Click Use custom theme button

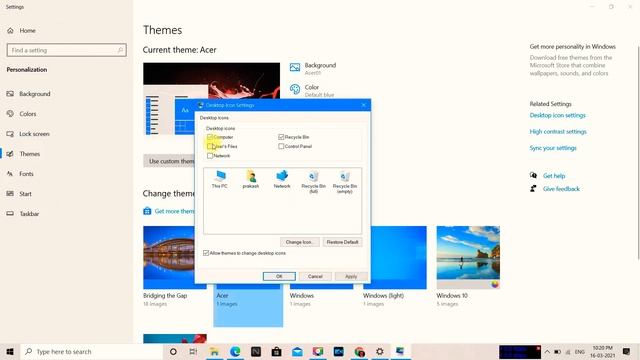(169, 161)
